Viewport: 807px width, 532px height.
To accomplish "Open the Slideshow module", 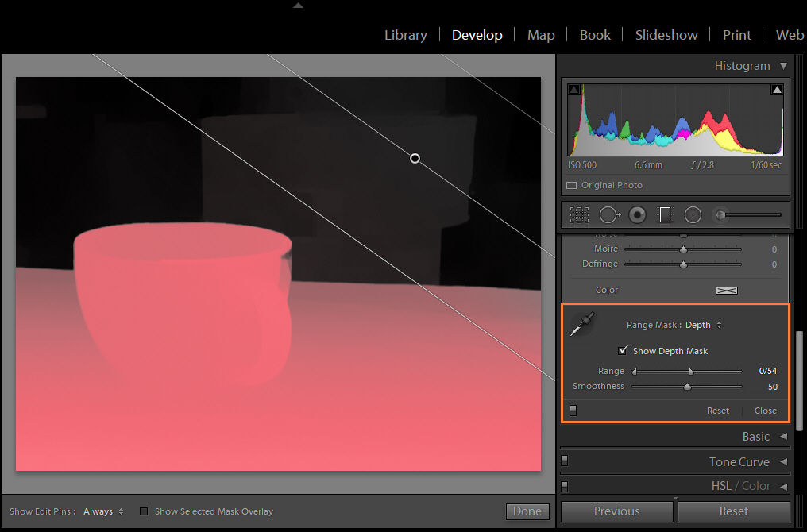I will click(x=666, y=35).
